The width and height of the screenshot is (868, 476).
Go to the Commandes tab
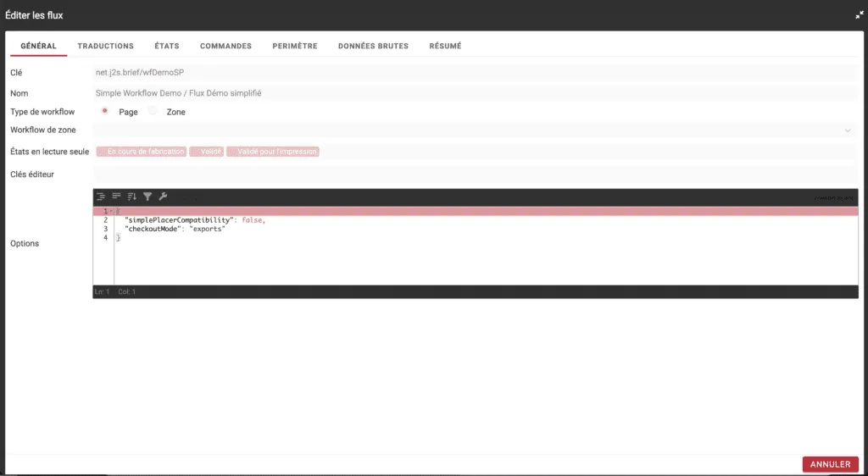[225, 46]
